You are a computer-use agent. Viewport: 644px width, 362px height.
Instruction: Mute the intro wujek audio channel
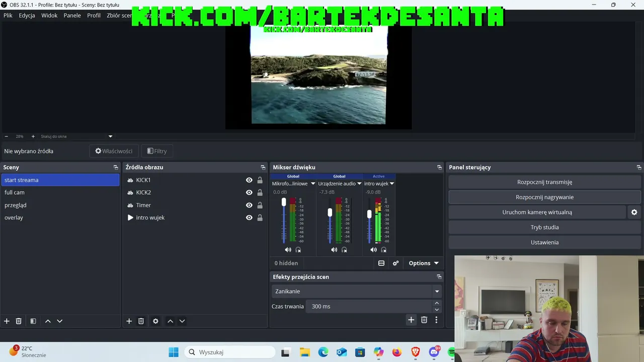[x=373, y=250]
